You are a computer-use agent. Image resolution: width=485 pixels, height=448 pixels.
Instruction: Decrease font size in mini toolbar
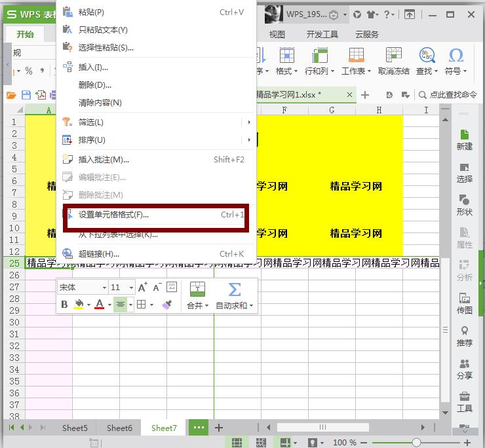(x=157, y=288)
